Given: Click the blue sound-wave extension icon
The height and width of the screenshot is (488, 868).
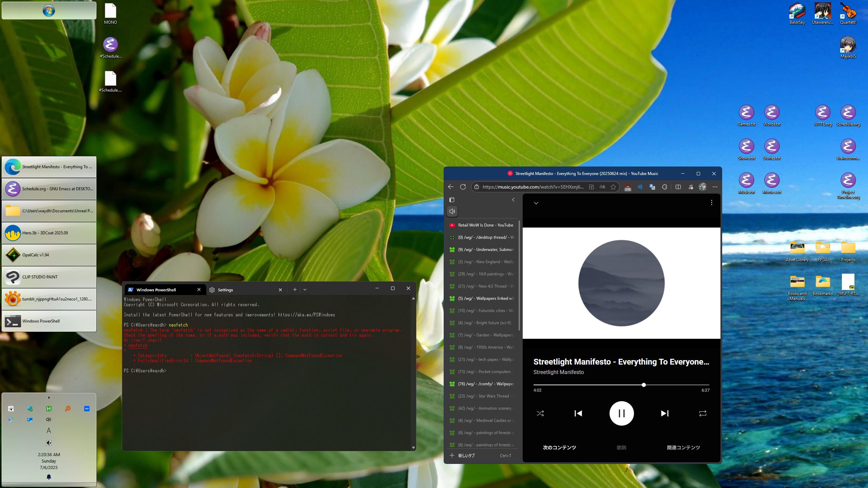Looking at the screenshot, I should [x=640, y=187].
